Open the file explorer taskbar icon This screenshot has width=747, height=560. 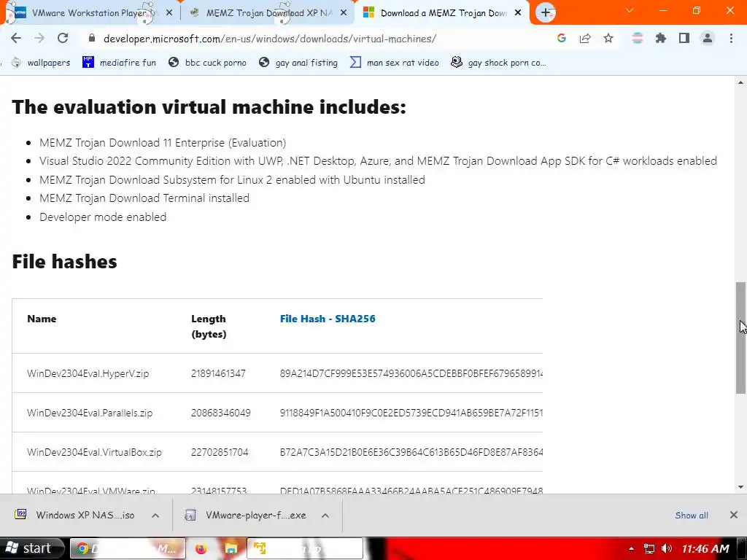pos(231,548)
